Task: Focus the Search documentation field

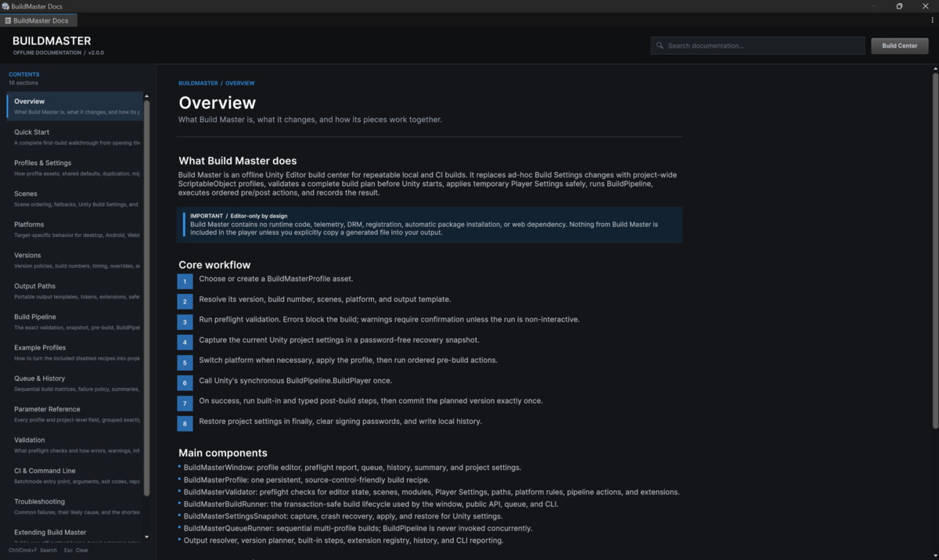Action: pos(757,45)
